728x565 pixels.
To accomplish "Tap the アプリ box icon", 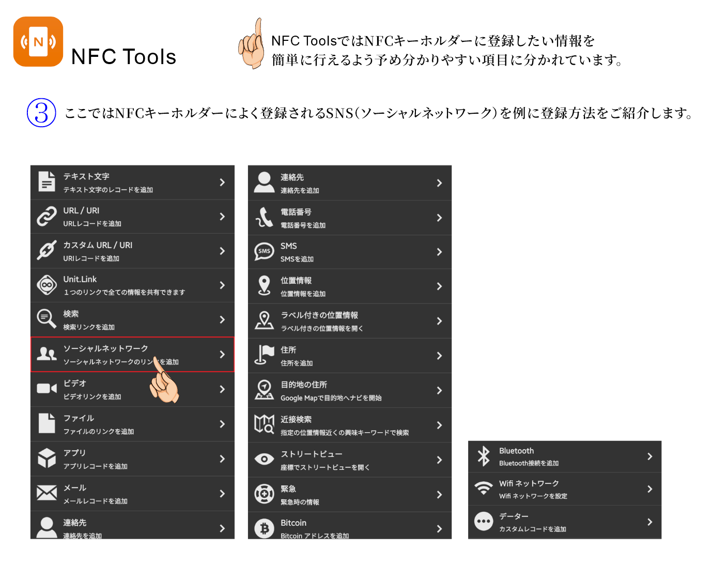I will pyautogui.click(x=47, y=458).
